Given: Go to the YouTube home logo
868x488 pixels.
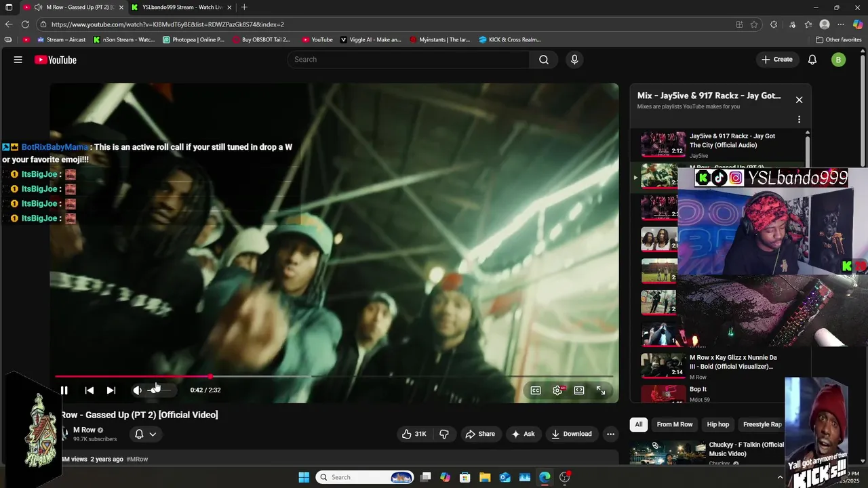Looking at the screenshot, I should (56, 60).
